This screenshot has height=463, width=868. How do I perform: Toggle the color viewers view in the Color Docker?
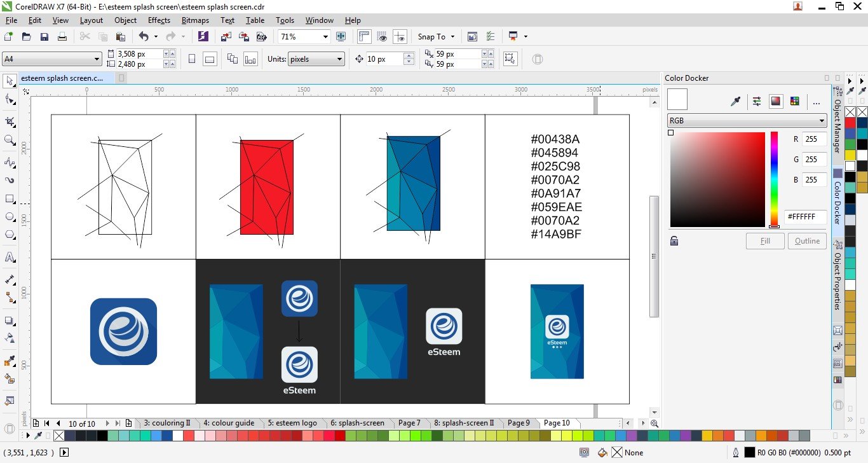pos(775,101)
